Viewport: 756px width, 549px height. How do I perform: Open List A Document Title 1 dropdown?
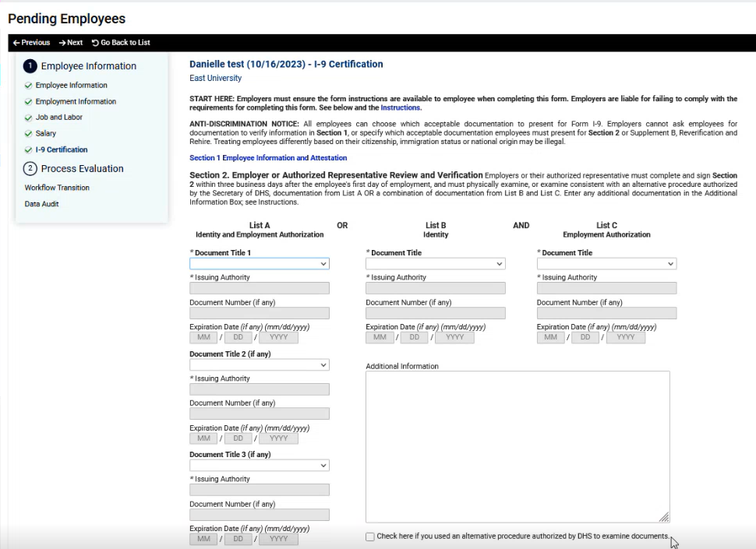tap(259, 264)
